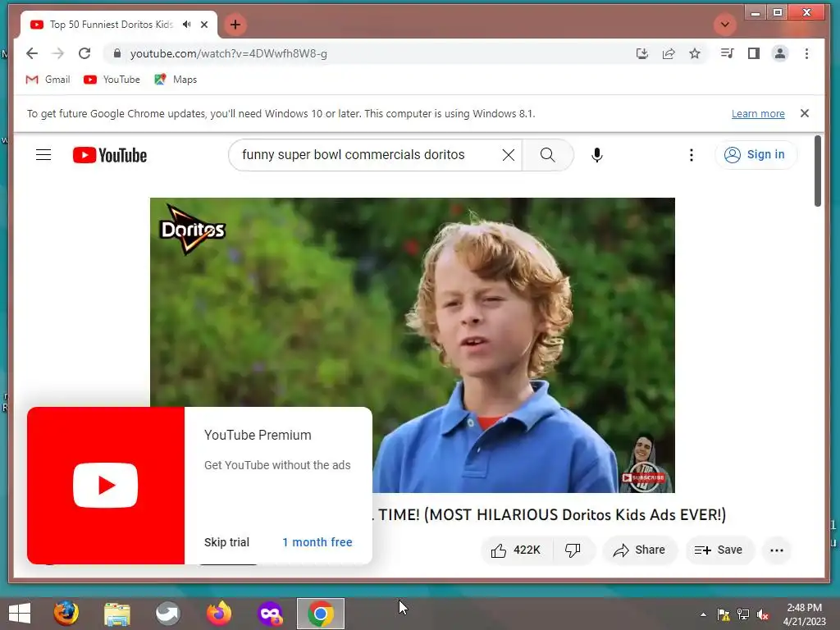Save the video to a playlist
Screen dimensions: 840x630
pyautogui.click(x=719, y=550)
